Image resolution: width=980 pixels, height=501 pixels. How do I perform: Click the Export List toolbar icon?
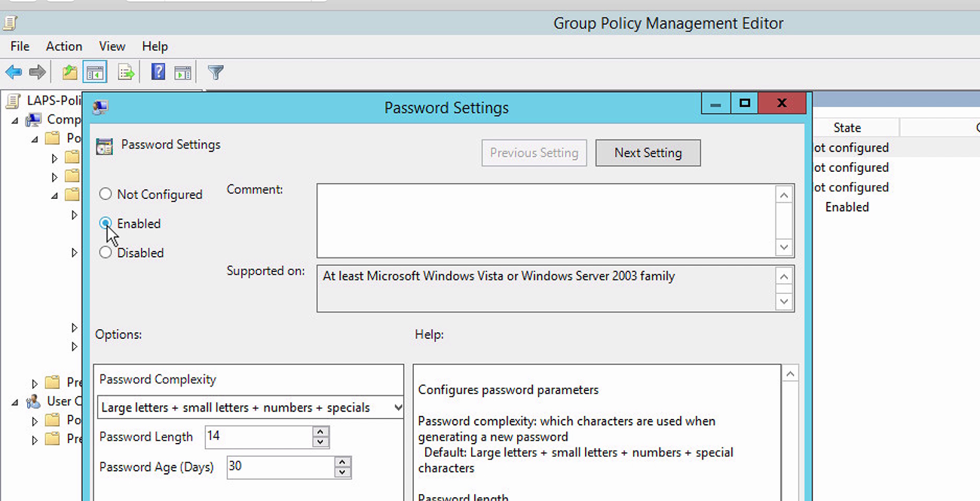tap(125, 72)
